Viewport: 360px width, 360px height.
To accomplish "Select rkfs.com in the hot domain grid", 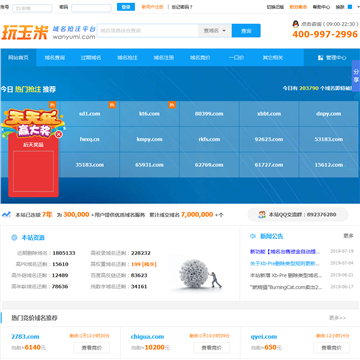I will coord(209,139).
